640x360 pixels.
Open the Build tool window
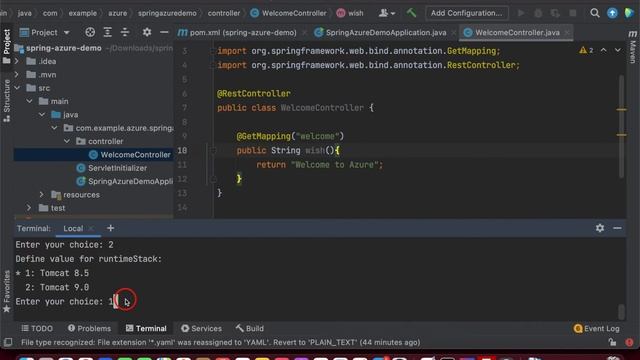pos(250,328)
